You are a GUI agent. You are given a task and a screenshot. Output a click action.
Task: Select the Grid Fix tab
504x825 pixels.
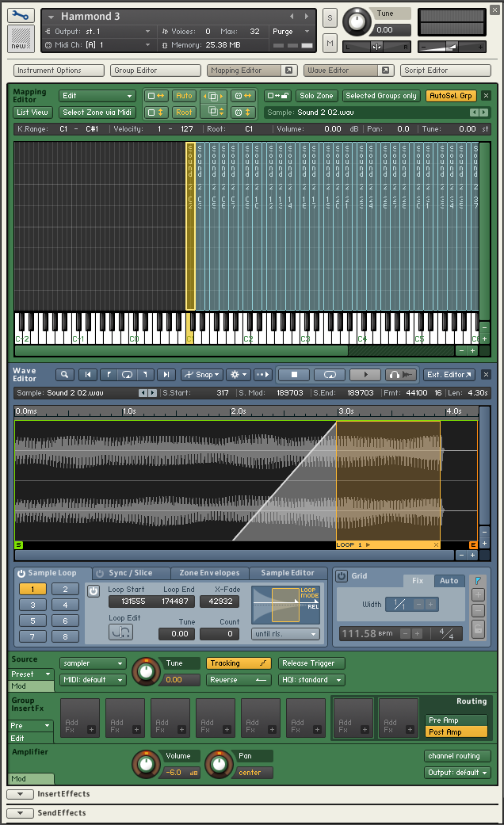pyautogui.click(x=418, y=581)
